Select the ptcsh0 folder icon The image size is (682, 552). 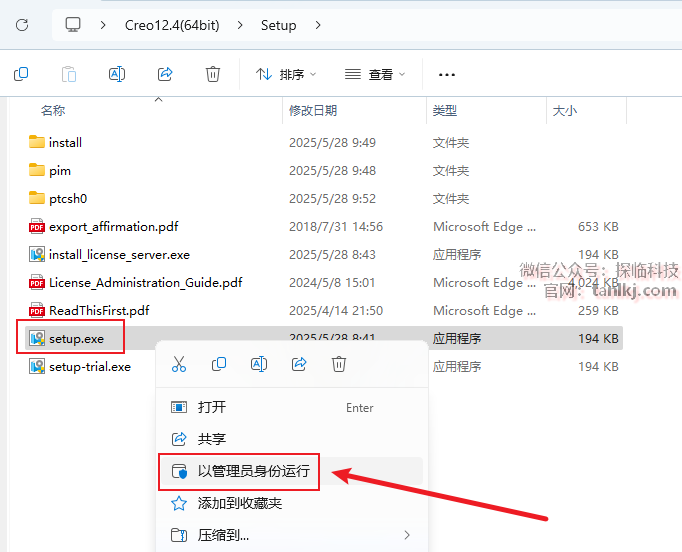click(x=37, y=198)
